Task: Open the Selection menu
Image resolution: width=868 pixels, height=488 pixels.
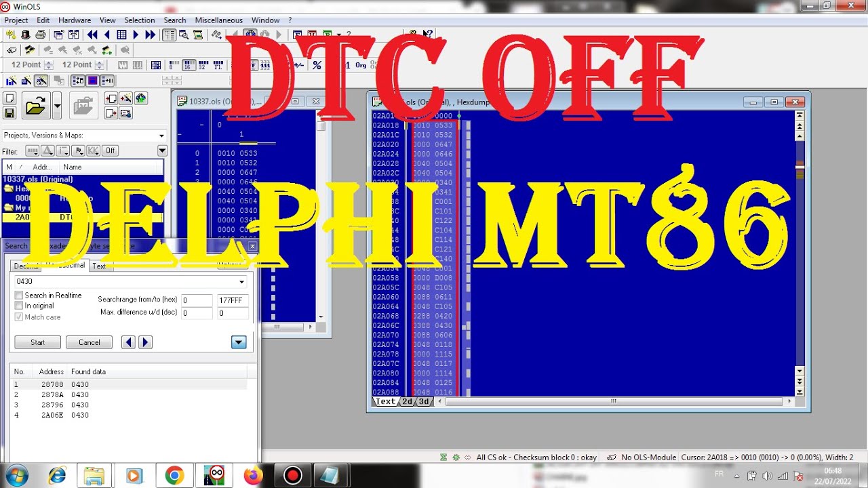Action: point(140,20)
